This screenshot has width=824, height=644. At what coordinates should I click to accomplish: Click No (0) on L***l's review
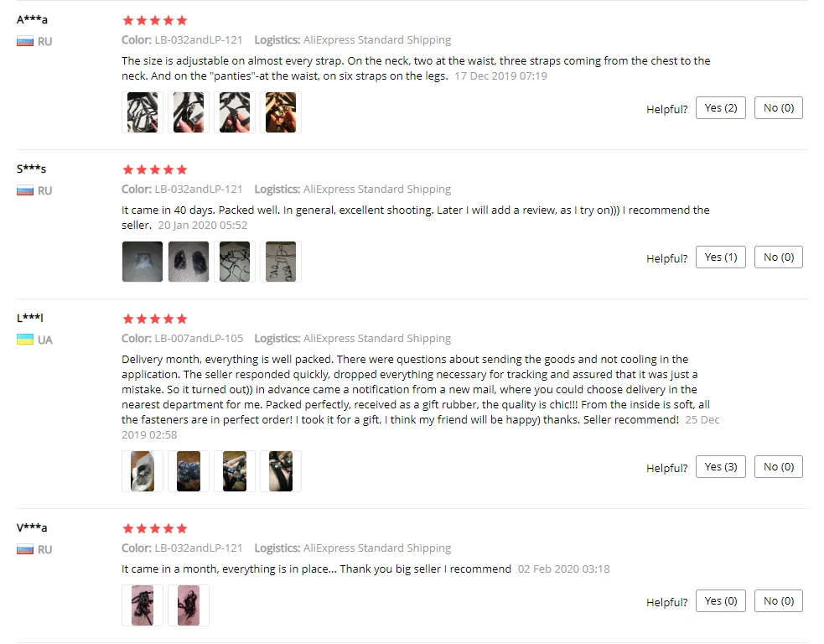coord(778,467)
